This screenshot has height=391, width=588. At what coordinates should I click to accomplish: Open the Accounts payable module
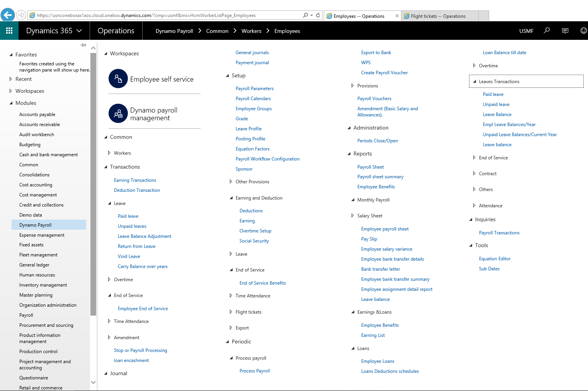coord(37,114)
